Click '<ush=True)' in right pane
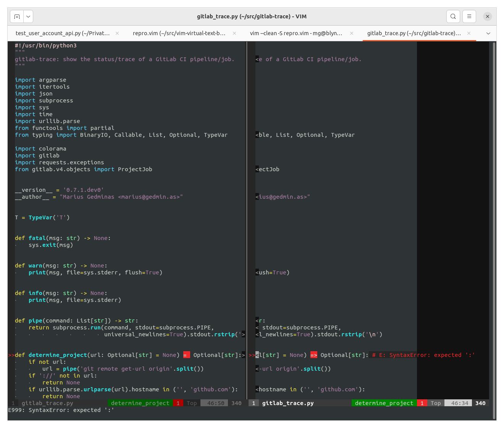The height and width of the screenshot is (428, 504). [273, 272]
